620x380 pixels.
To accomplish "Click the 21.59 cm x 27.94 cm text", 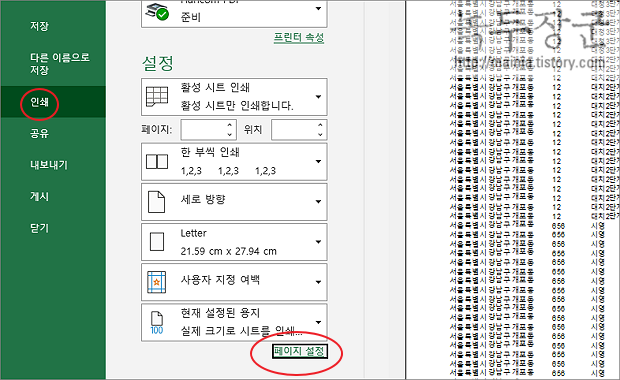I will 229,251.
